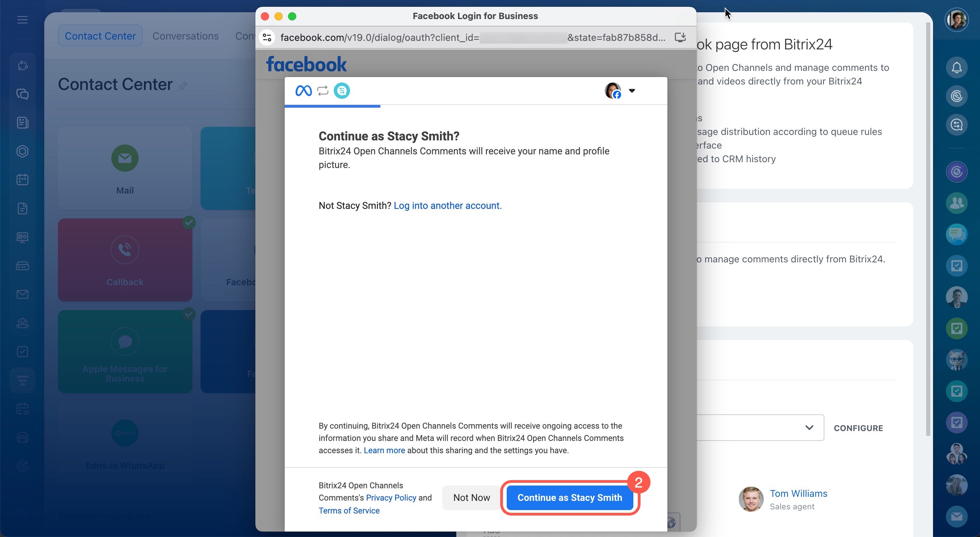Click the notifications bell icon
The height and width of the screenshot is (537, 980).
[x=956, y=67]
